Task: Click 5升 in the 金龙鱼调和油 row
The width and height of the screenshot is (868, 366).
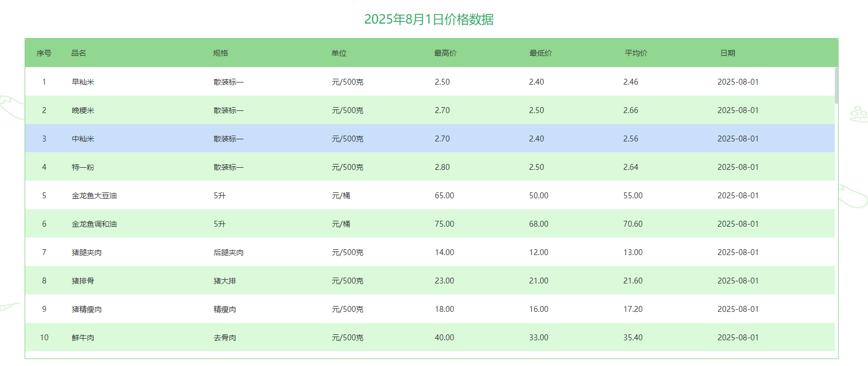Action: (220, 224)
